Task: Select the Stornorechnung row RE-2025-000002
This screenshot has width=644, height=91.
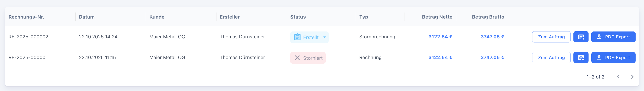Action: coord(28,37)
